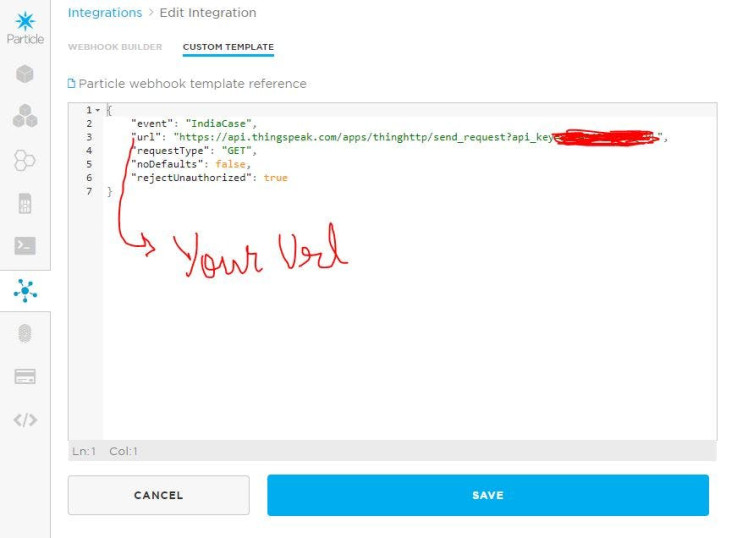Open the Particle logo home
The image size is (748, 538).
point(25,29)
